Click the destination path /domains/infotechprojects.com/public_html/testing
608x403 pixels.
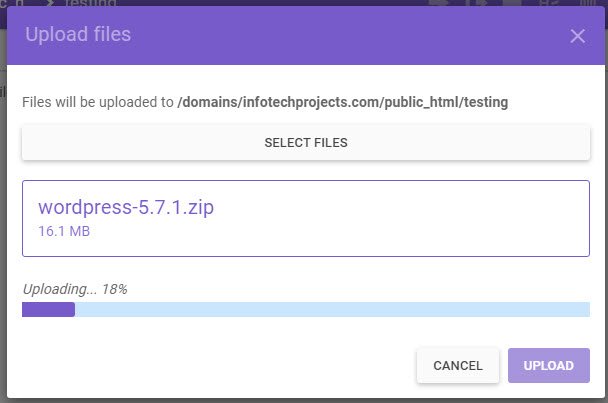pos(342,102)
